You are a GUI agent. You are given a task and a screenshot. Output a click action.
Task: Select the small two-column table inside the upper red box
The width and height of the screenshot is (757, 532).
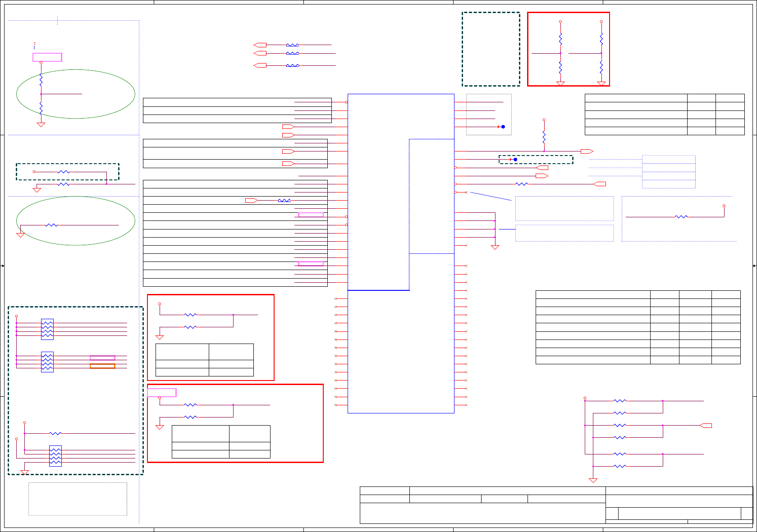tap(205, 360)
